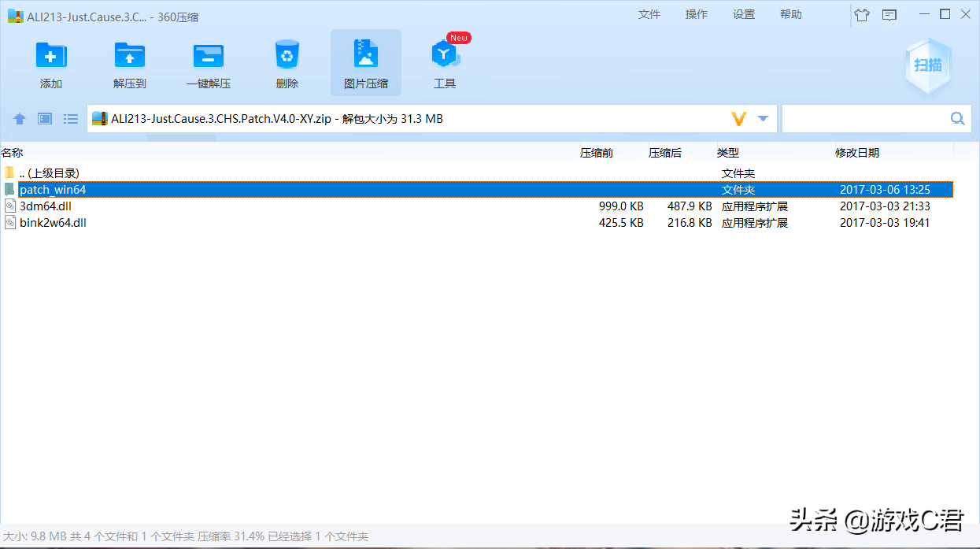Image resolution: width=980 pixels, height=549 pixels.
Task: Go up one directory with the up arrow
Action: point(20,119)
